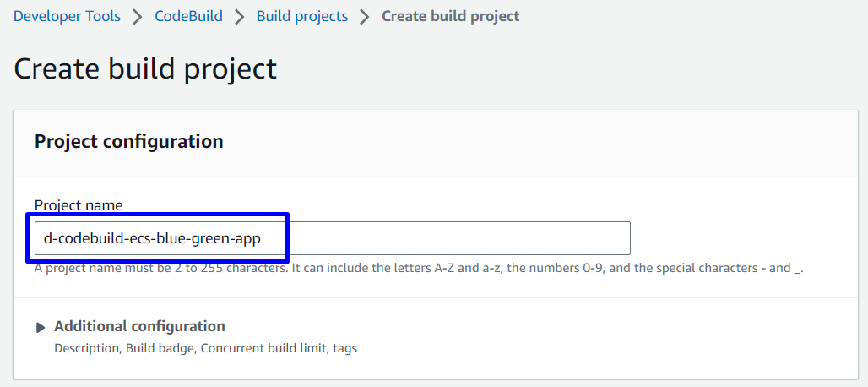
Task: Click 'Description, Build badge, Concurrent build limit, tags' text
Action: (x=205, y=347)
